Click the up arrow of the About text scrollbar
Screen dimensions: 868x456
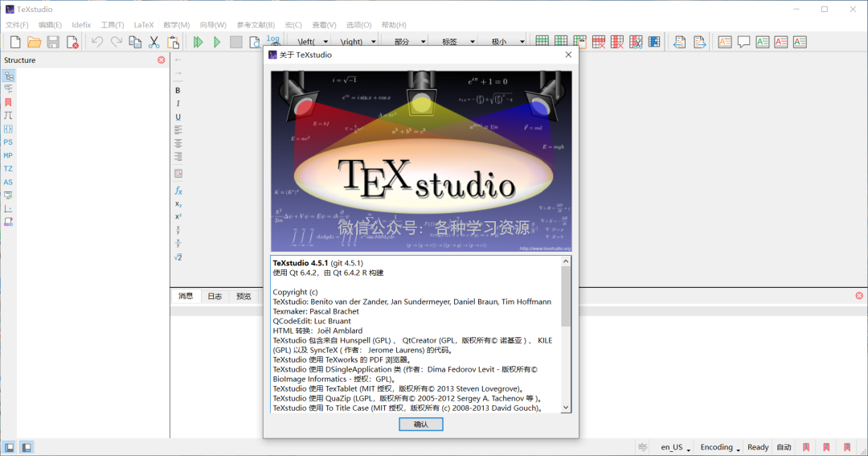(566, 261)
